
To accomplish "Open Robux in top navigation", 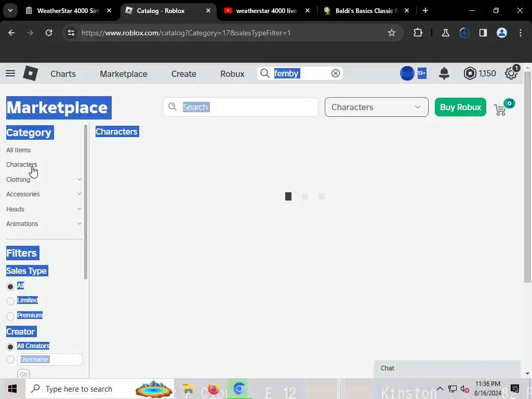I will 232,74.
